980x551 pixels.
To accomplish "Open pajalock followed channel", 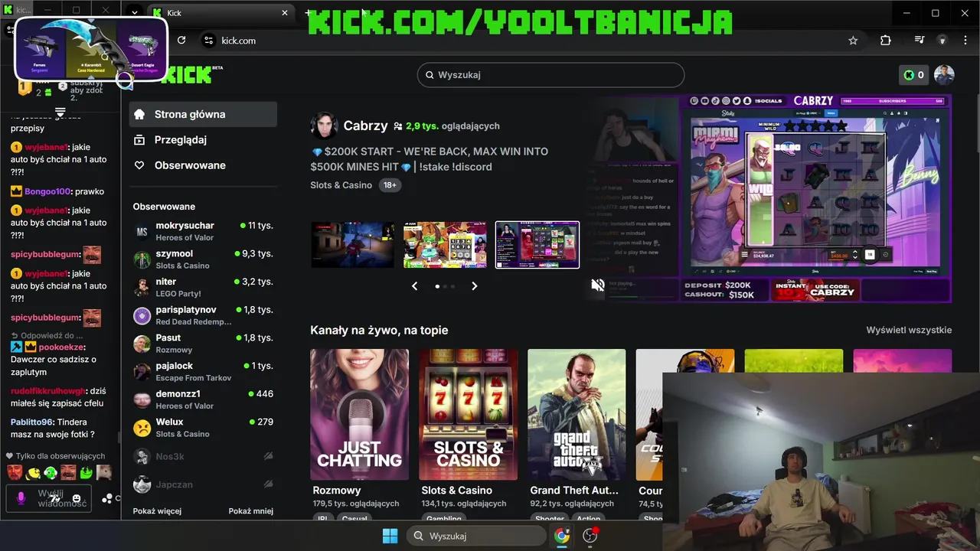I will (203, 371).
